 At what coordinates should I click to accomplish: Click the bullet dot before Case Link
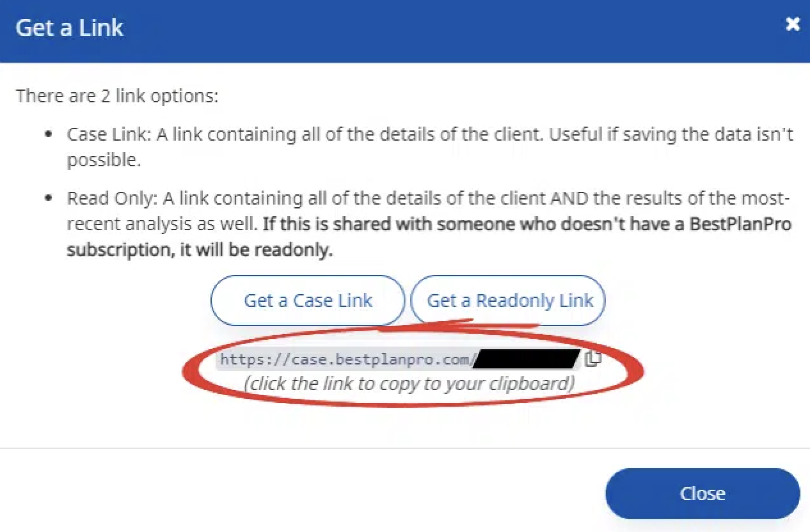(x=49, y=136)
